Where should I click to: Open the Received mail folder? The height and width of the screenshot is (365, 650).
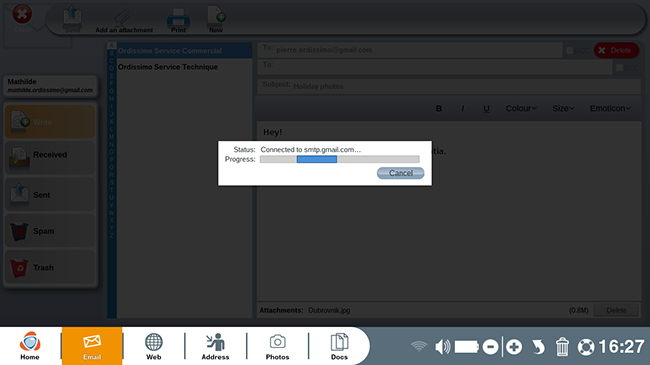pyautogui.click(x=50, y=158)
